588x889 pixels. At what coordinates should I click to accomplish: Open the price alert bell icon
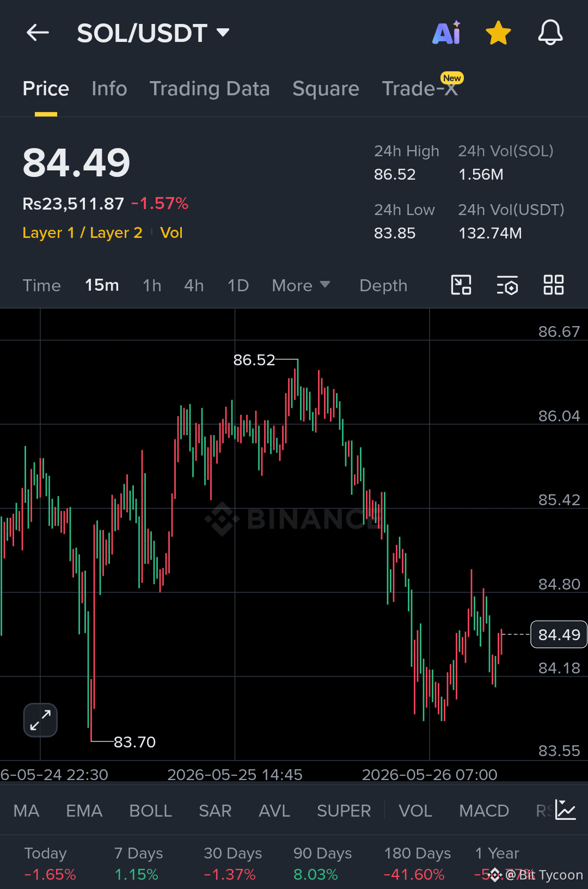[x=550, y=33]
